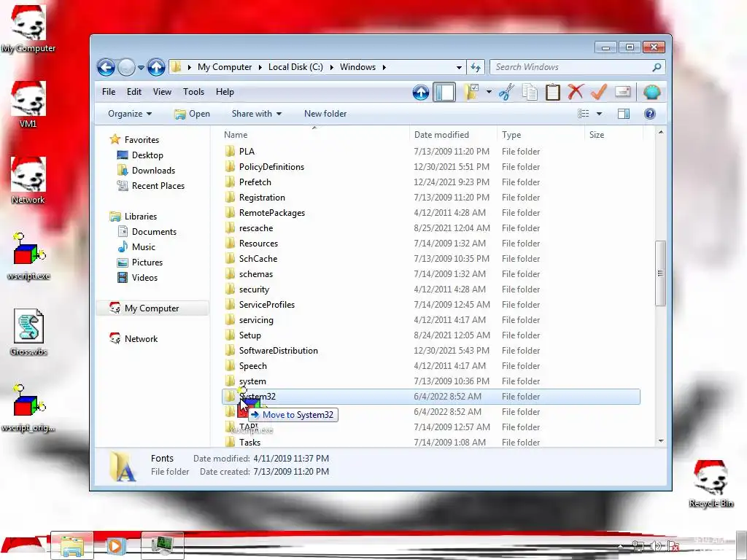Select Videos library
747x560 pixels.
pos(144,278)
